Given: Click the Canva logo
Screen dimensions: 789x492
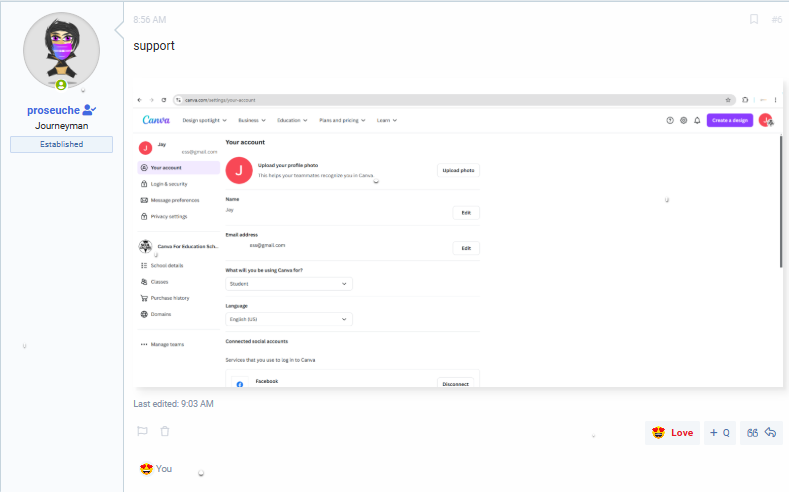Looking at the screenshot, I should pos(156,120).
